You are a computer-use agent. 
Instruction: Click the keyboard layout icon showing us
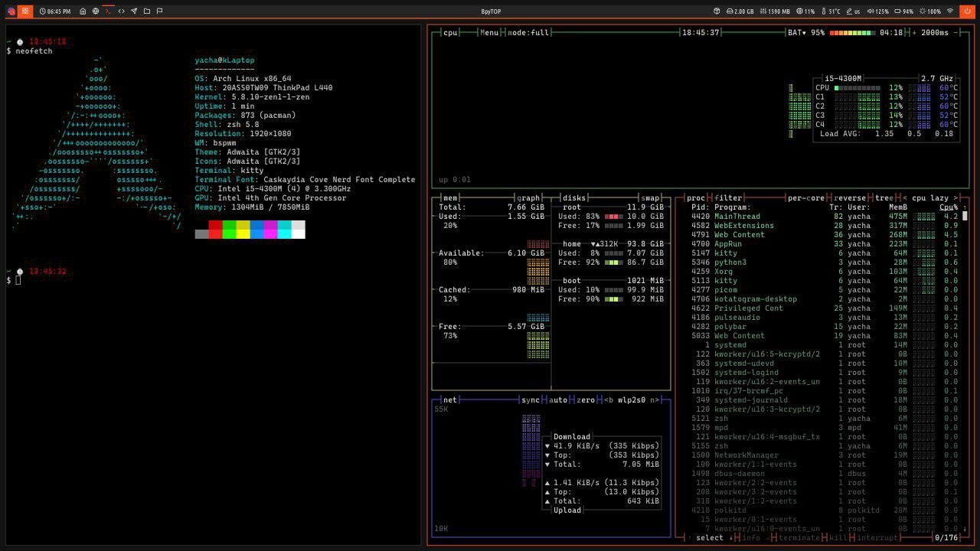pos(849,11)
